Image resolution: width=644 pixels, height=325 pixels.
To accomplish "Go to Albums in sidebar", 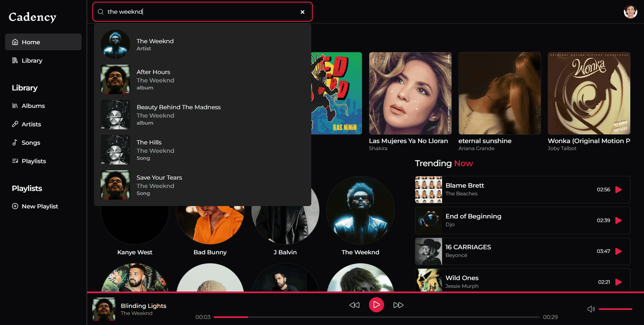I will pos(43,106).
